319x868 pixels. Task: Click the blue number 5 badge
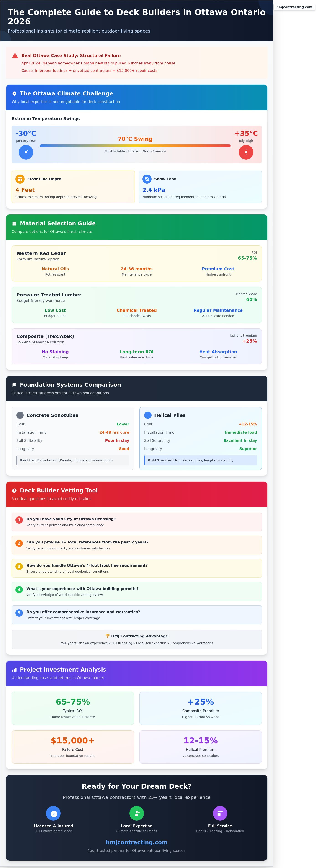point(19,613)
